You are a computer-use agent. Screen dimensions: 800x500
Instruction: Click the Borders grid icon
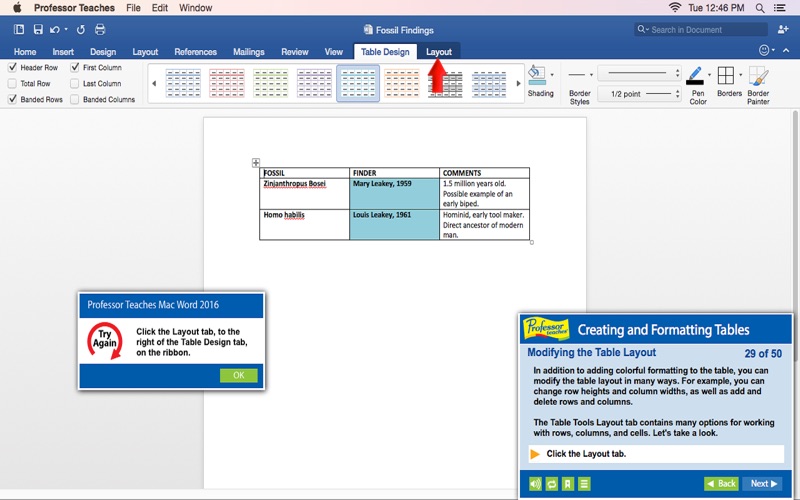[726, 75]
